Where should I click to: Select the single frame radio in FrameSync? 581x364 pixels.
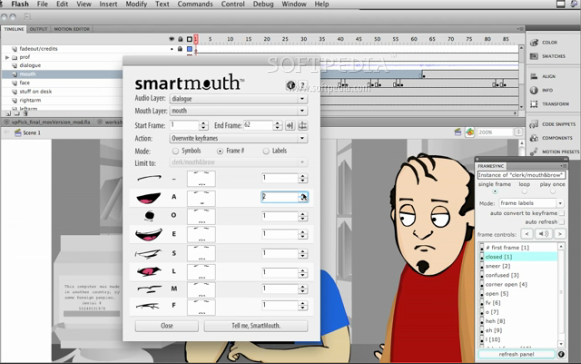[x=495, y=192]
